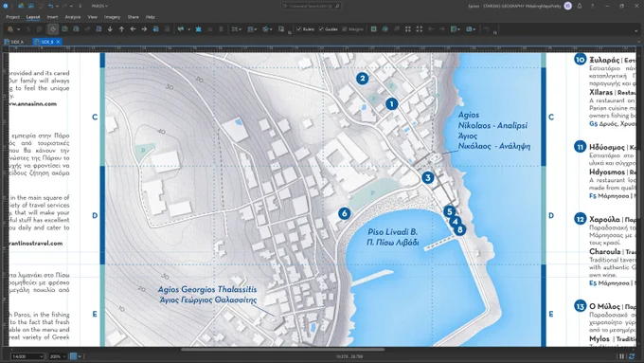This screenshot has height=363, width=644.
Task: Select the highlighted navigate layout tool
Action: (53, 29)
